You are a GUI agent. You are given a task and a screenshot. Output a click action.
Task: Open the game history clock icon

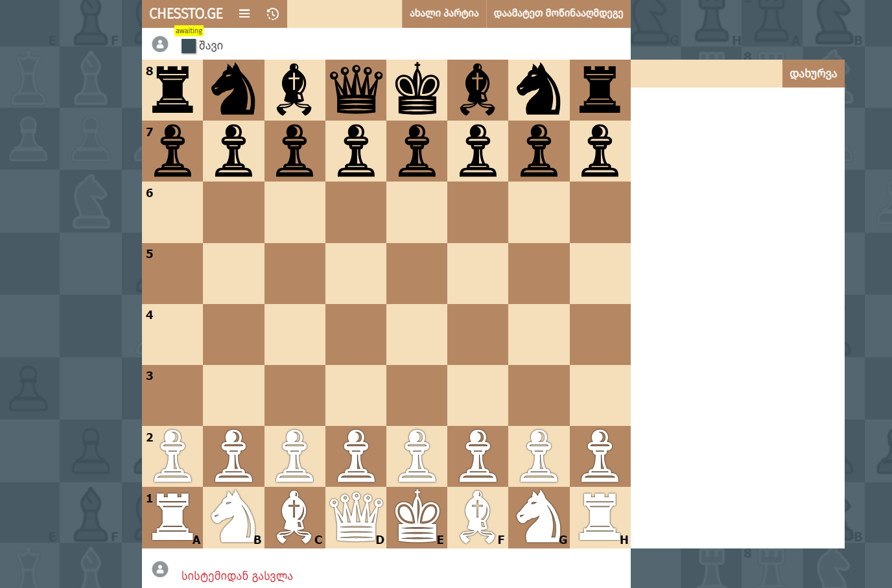pyautogui.click(x=273, y=14)
